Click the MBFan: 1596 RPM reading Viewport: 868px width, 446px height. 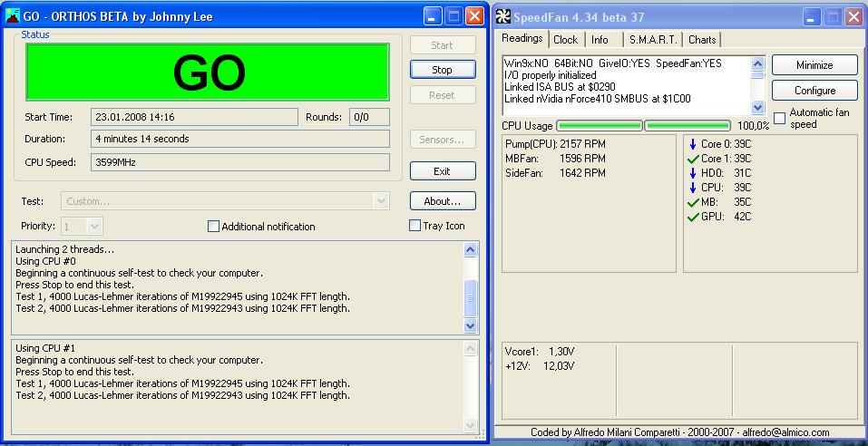point(555,159)
